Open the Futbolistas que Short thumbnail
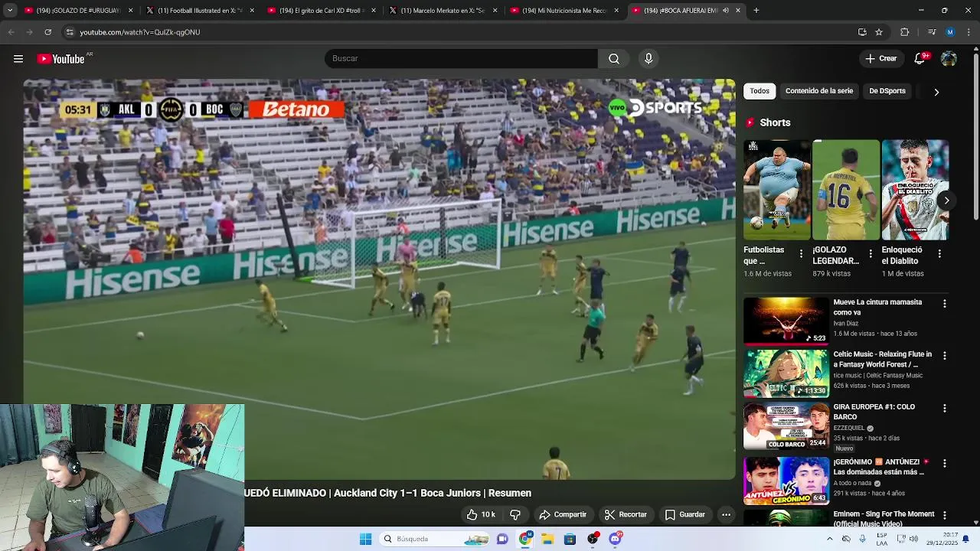Screen dimensions: 980x551 click(777, 190)
